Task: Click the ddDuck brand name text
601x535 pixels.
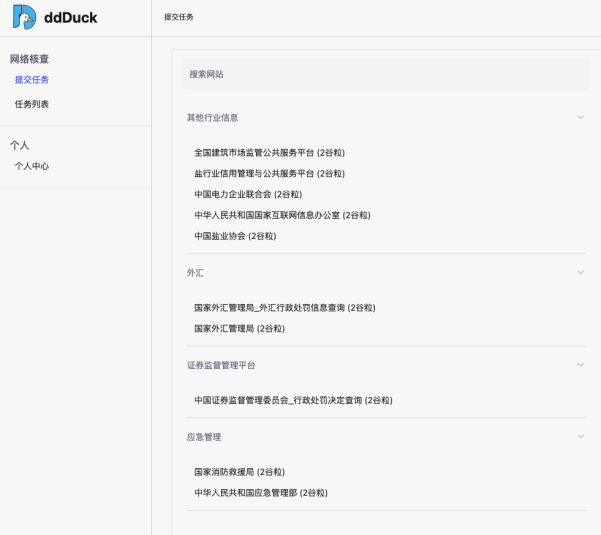Action: click(x=71, y=18)
